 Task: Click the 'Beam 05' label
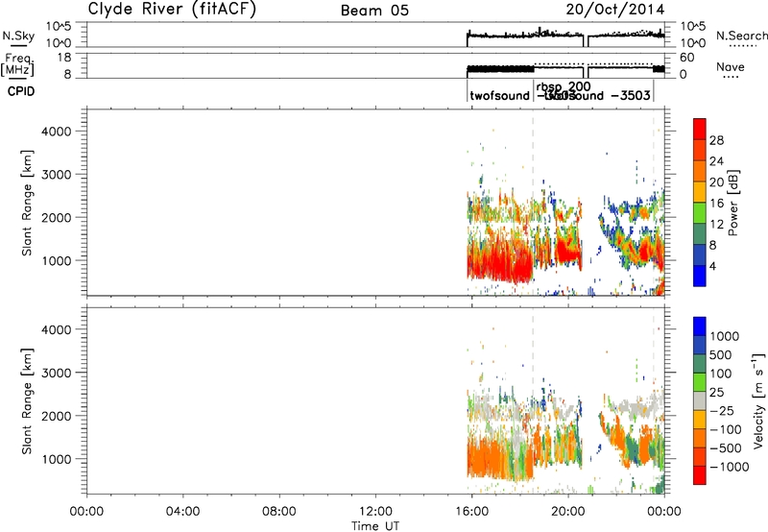point(374,11)
